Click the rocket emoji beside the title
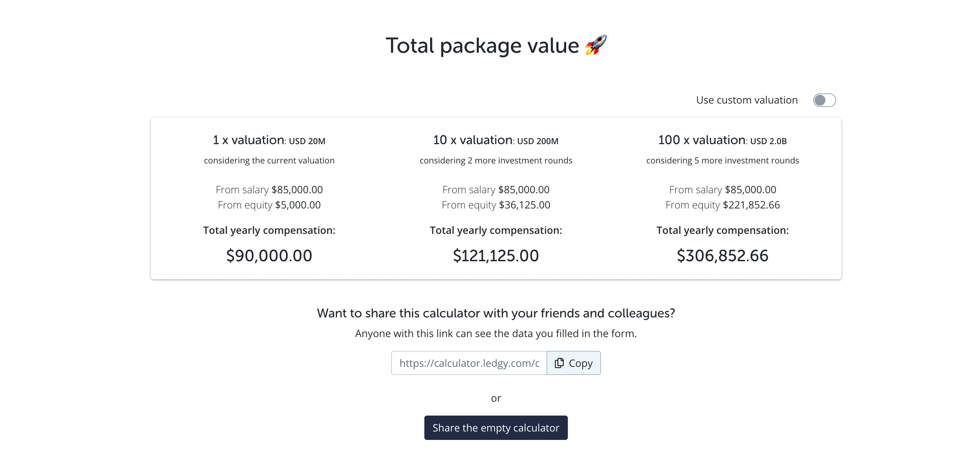Viewport: 980px width, 467px height. click(596, 45)
